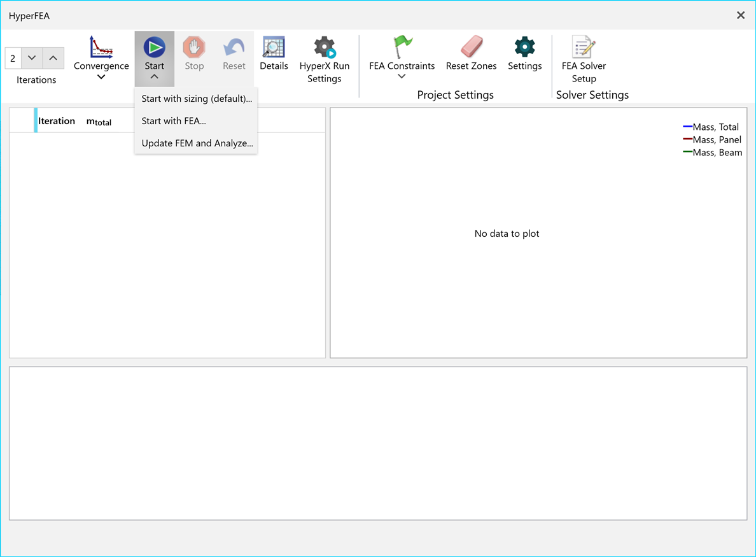Click the iterations value field
Image resolution: width=756 pixels, height=557 pixels.
click(x=13, y=59)
